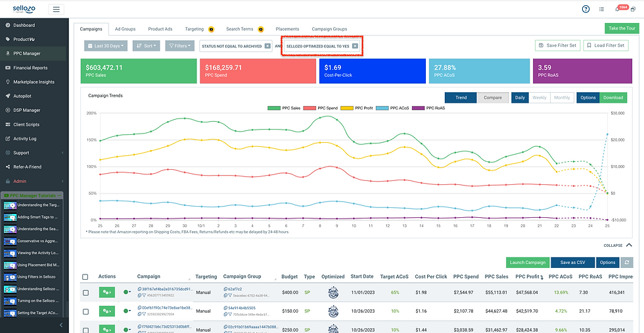The width and height of the screenshot is (644, 333).
Task: Switch chart to Compare mode
Action: click(492, 97)
